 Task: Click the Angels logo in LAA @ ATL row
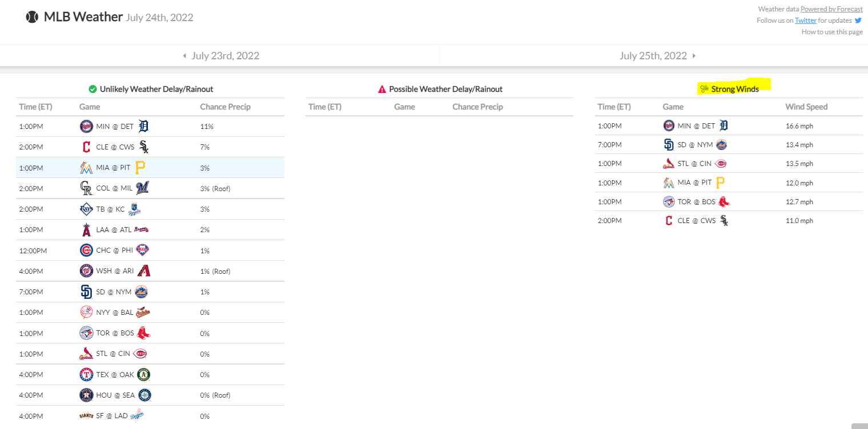pyautogui.click(x=86, y=230)
